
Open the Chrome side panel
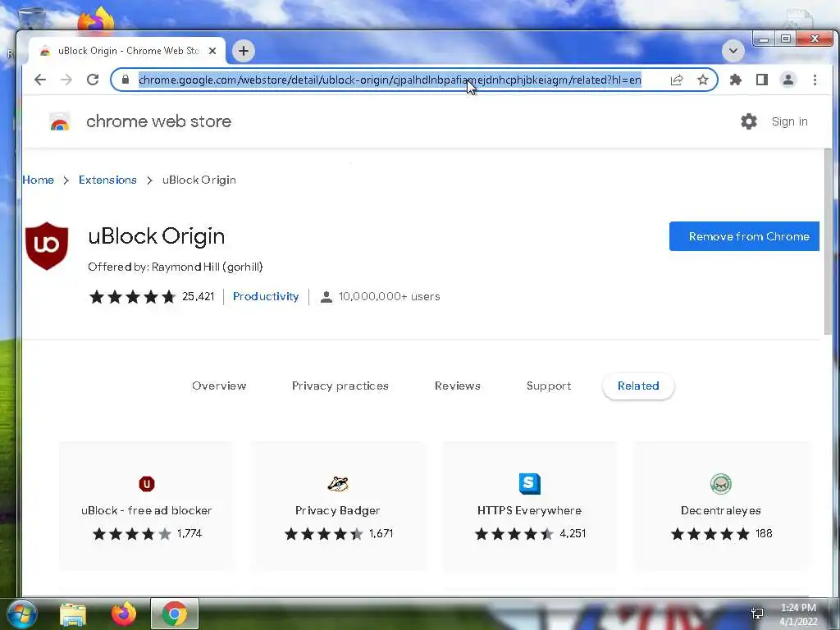coord(762,80)
